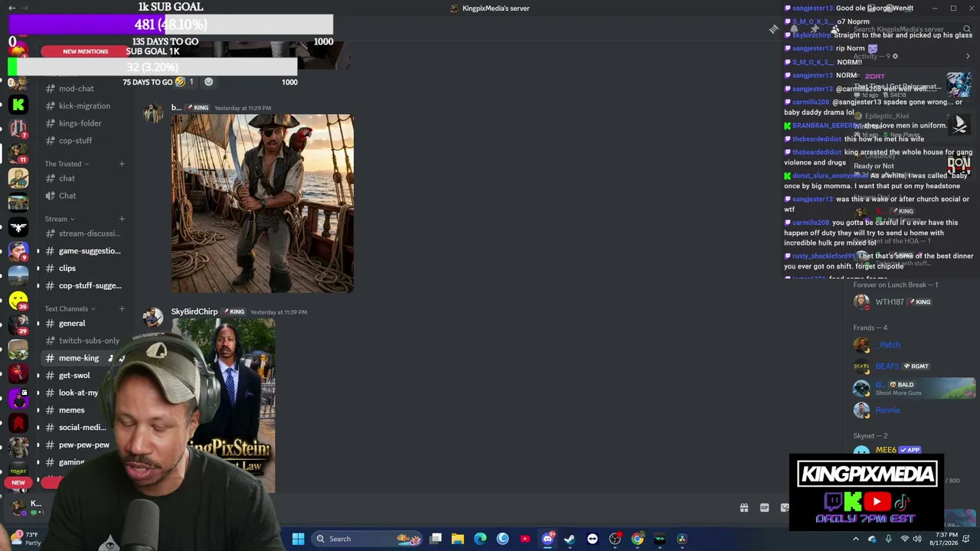Open the red chevron server icon

pyautogui.click(x=18, y=423)
